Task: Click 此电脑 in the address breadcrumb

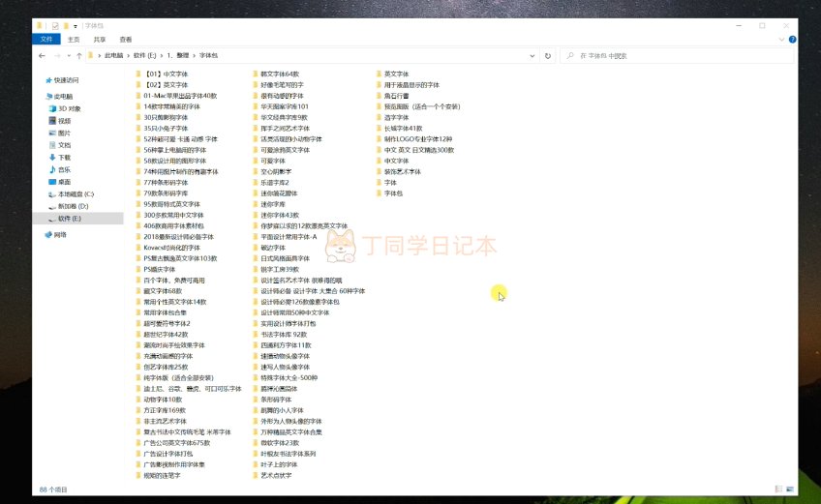Action: coord(113,55)
